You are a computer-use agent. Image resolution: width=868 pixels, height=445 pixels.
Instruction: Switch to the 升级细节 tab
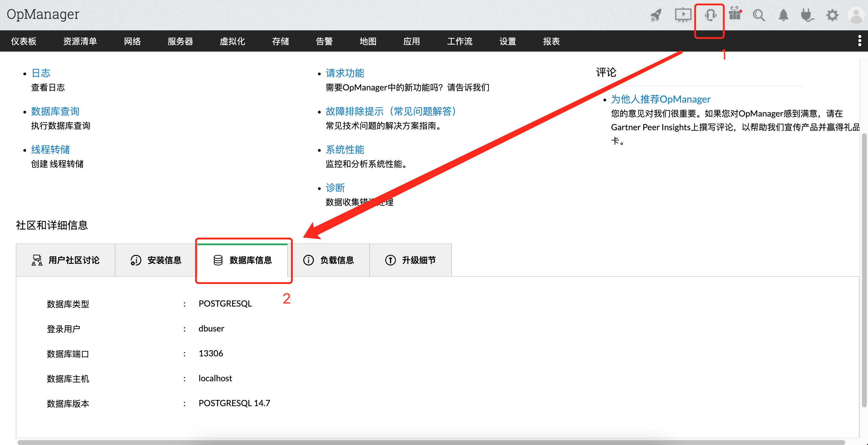pos(411,260)
